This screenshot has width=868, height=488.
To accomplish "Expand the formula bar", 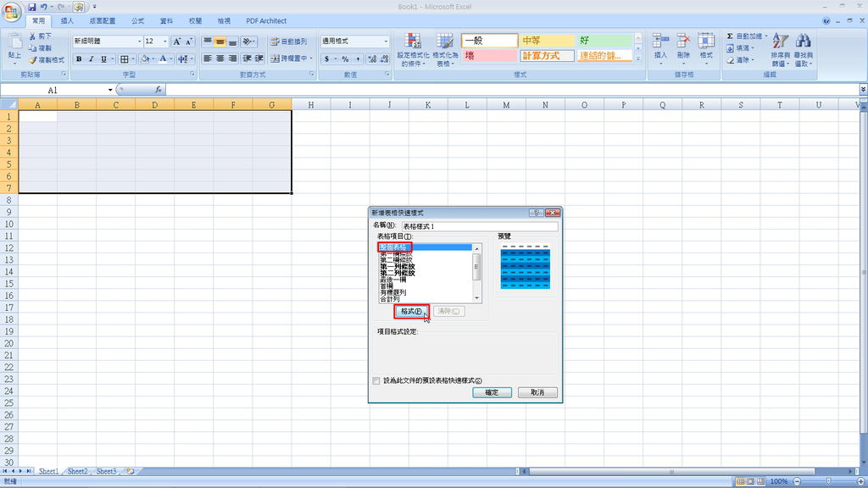I will coord(863,90).
